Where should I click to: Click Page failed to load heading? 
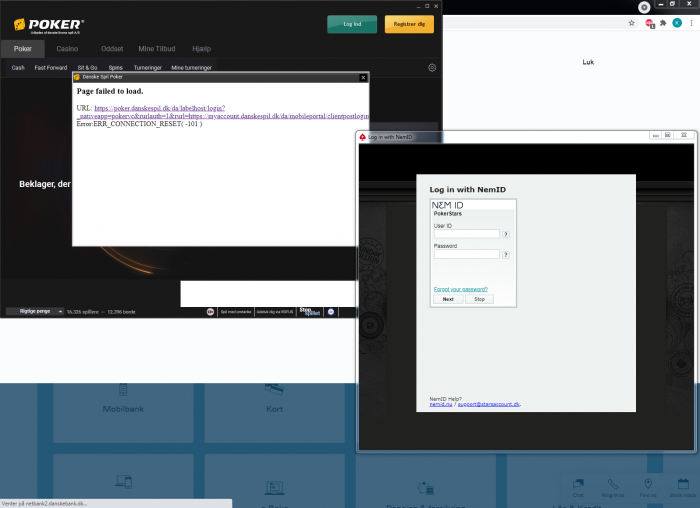pos(110,91)
